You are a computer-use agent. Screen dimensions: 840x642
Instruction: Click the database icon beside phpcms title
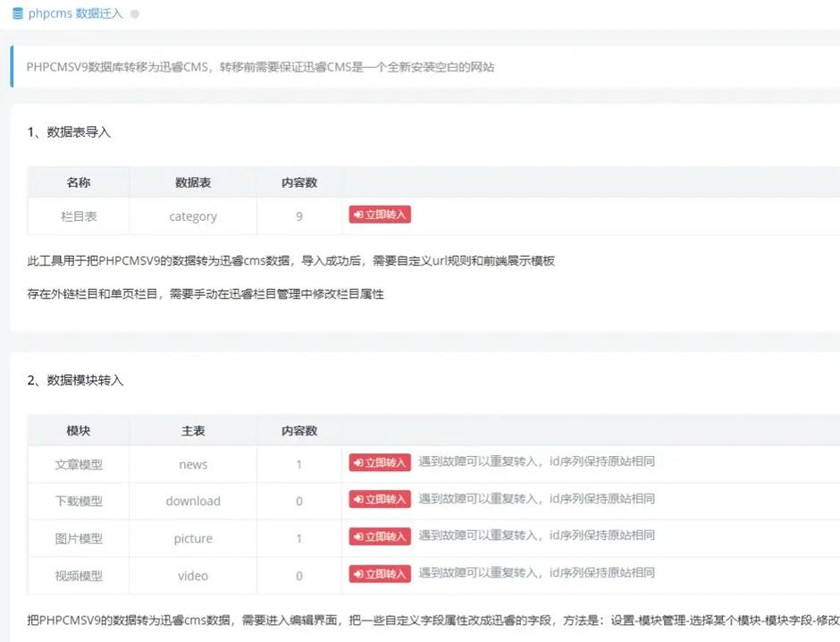click(x=18, y=13)
